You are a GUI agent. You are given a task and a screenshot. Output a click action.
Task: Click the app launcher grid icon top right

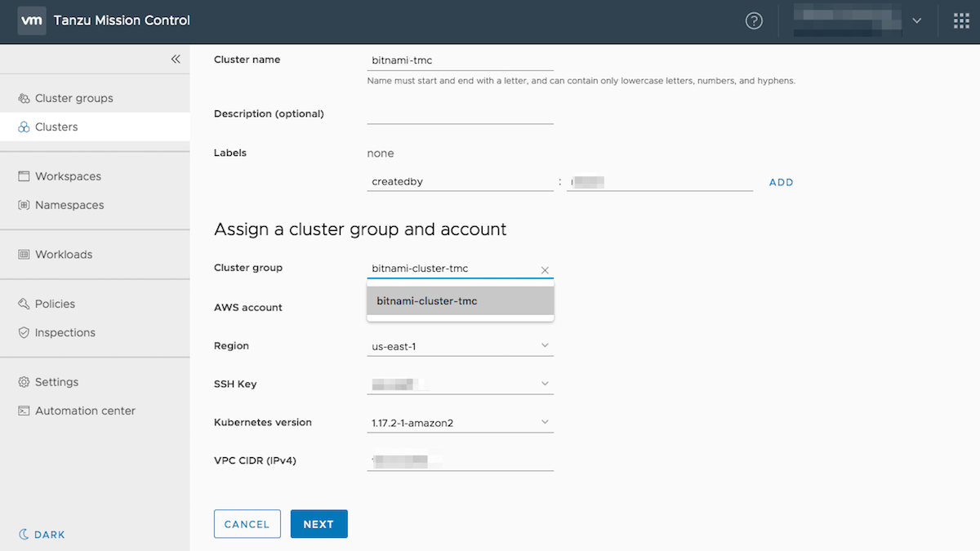[x=961, y=20]
